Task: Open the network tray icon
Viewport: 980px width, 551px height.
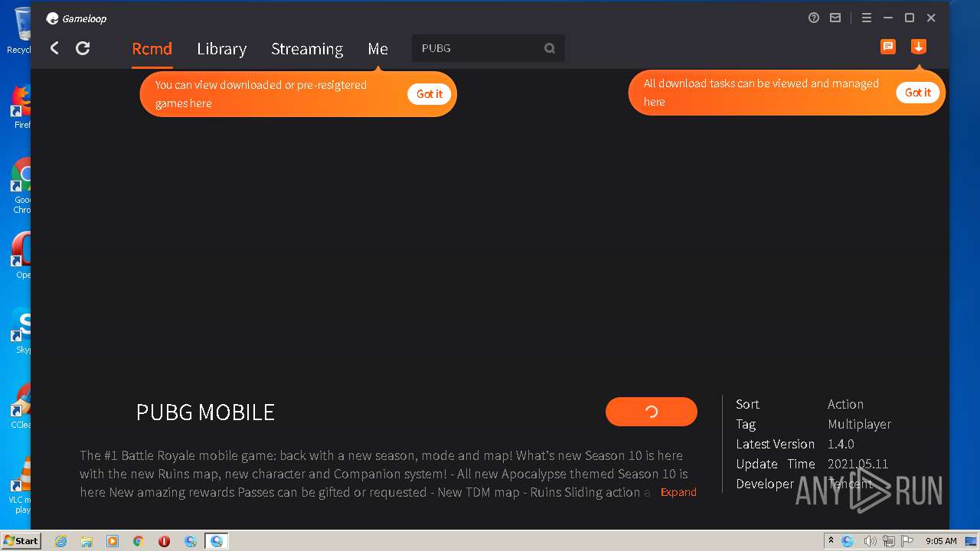Action: pos(889,541)
